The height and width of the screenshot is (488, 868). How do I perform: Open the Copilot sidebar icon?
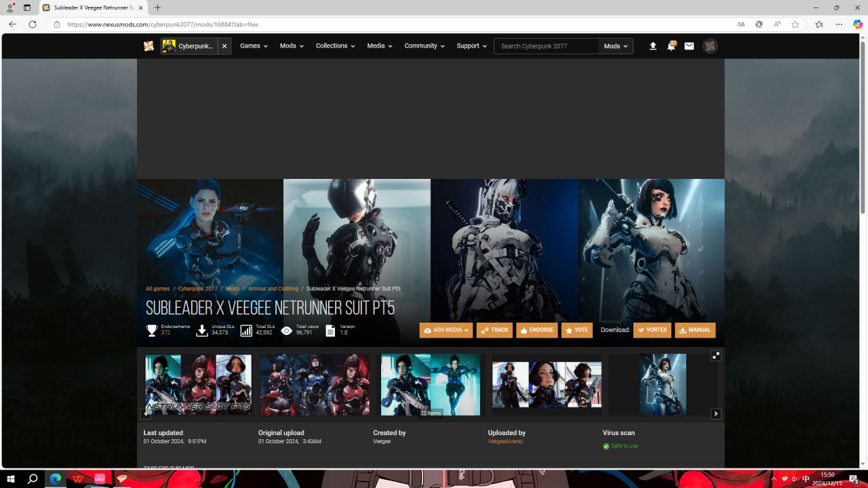[x=858, y=24]
